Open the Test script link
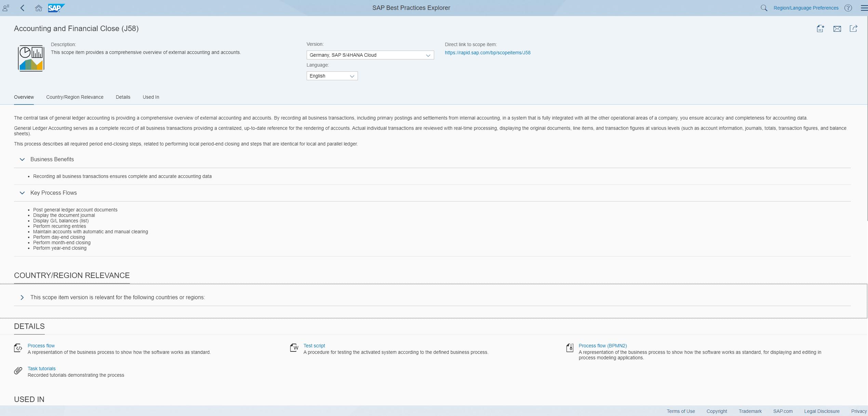The height and width of the screenshot is (416, 868). pos(314,346)
